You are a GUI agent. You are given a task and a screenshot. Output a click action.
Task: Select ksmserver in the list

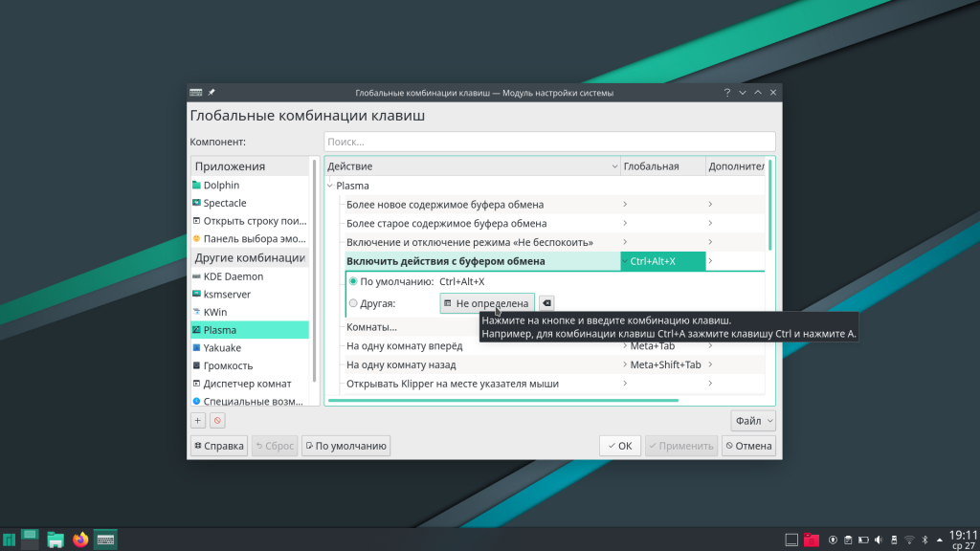pyautogui.click(x=228, y=294)
